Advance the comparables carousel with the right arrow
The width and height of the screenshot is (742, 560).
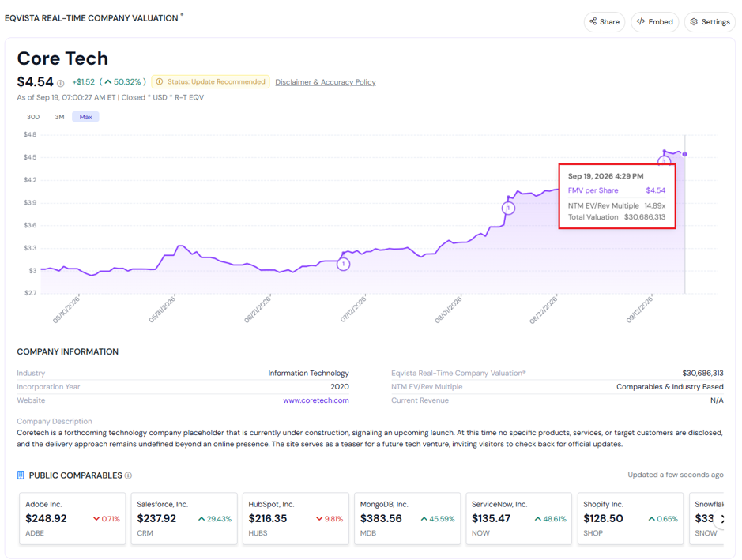[x=721, y=519]
